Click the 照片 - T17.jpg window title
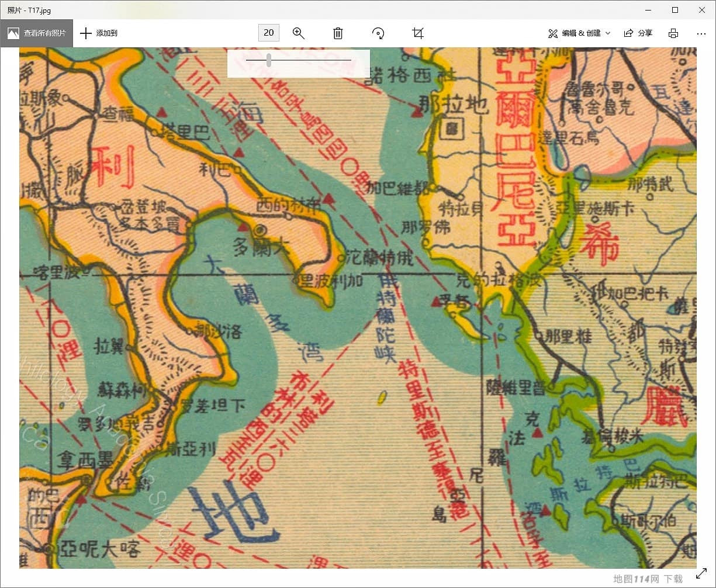The height and width of the screenshot is (588, 716). [x=29, y=10]
